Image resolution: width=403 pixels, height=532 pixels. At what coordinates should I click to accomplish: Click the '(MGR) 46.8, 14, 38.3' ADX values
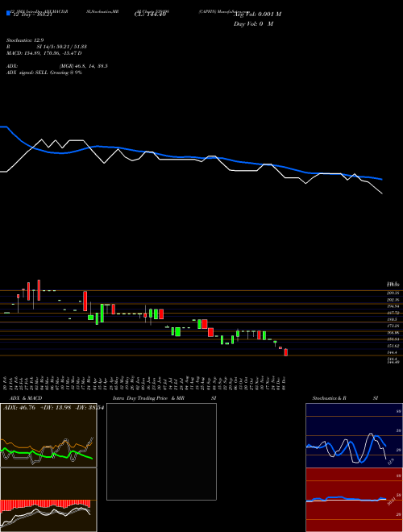pyautogui.click(x=84, y=66)
